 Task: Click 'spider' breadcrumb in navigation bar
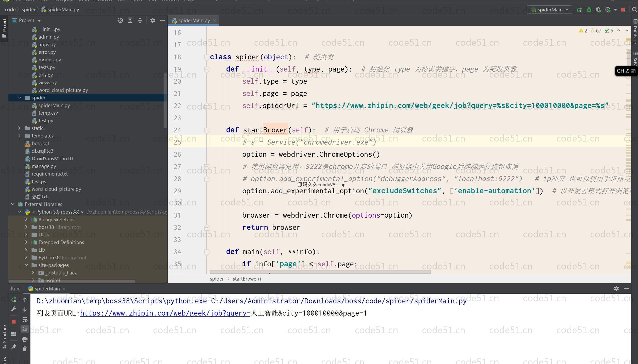28,10
